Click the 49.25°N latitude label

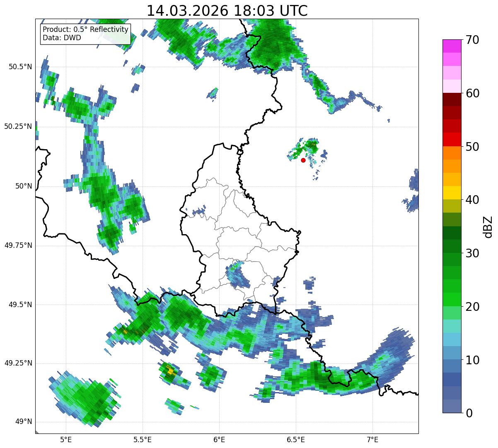[18, 363]
